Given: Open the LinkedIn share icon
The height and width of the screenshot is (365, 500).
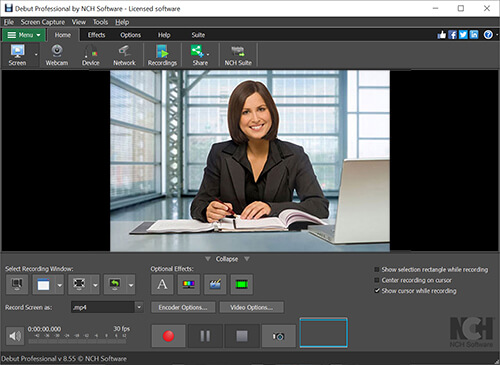Looking at the screenshot, I should 474,35.
